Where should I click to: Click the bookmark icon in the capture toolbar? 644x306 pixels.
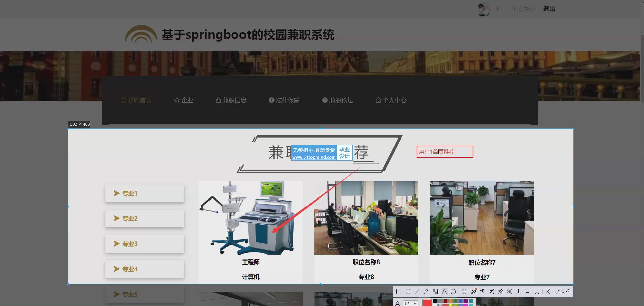tap(537, 292)
